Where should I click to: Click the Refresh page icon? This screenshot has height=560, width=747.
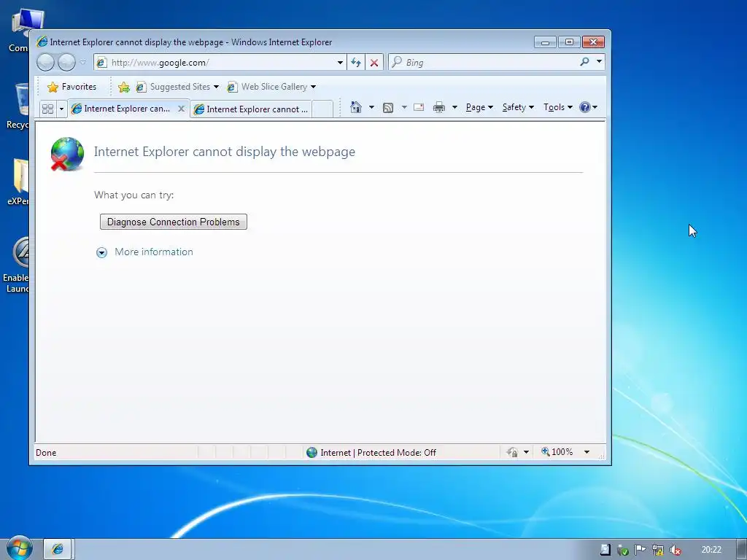point(356,63)
